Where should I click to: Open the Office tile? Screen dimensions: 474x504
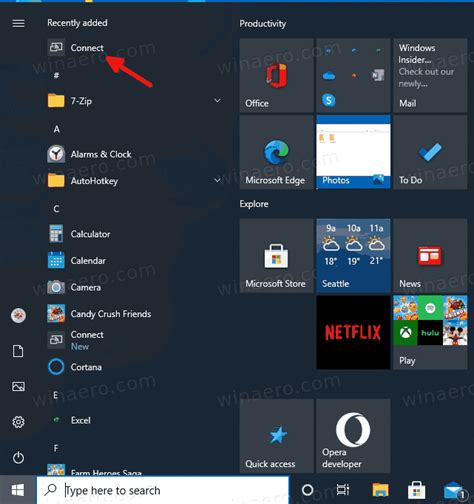coord(276,75)
